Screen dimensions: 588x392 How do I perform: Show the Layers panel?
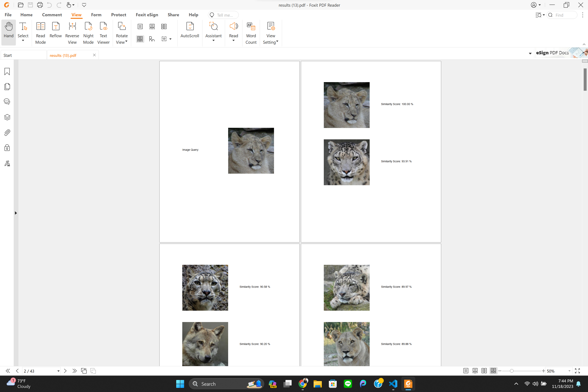[x=7, y=117]
